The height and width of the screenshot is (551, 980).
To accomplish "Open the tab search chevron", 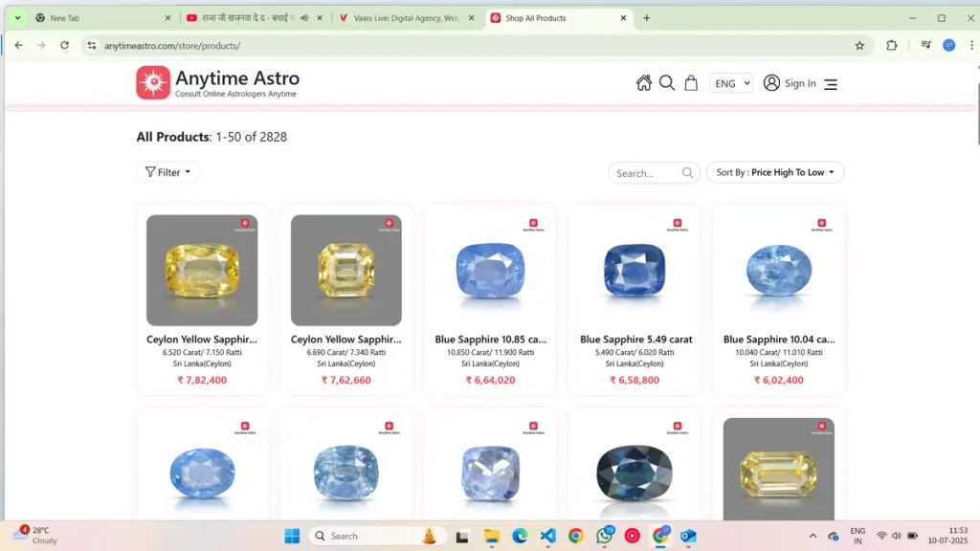I will tap(17, 18).
